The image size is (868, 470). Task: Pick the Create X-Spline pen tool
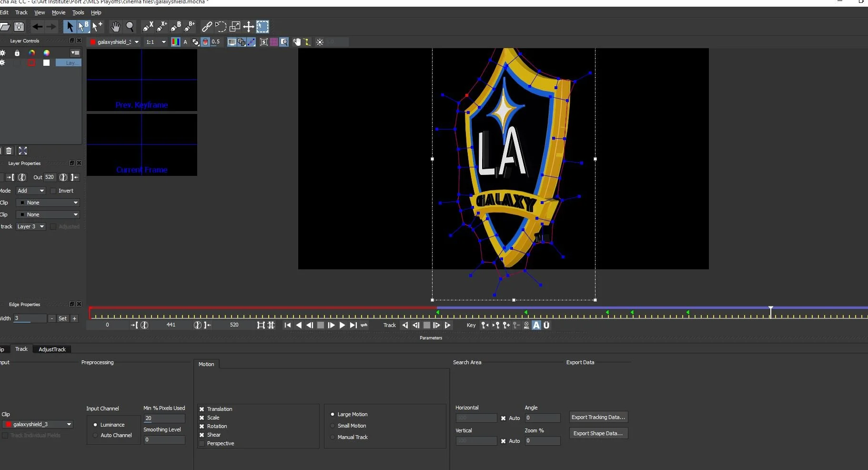[148, 27]
